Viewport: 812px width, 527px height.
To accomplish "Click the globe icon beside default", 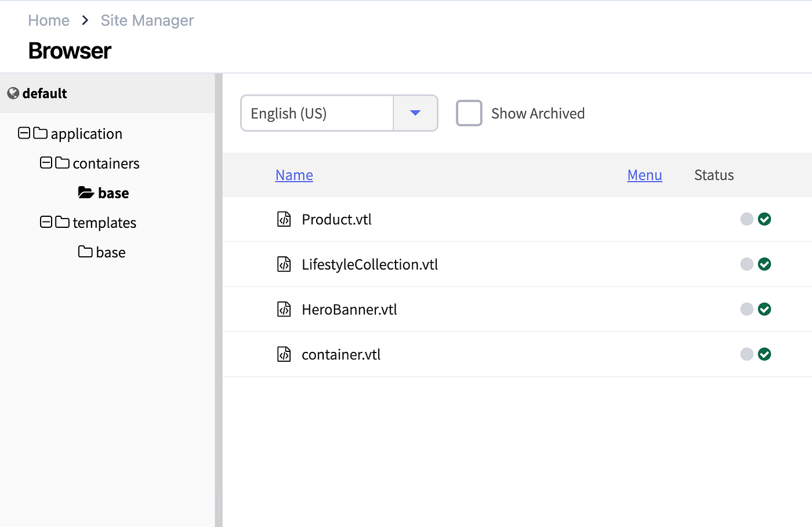I will (13, 93).
